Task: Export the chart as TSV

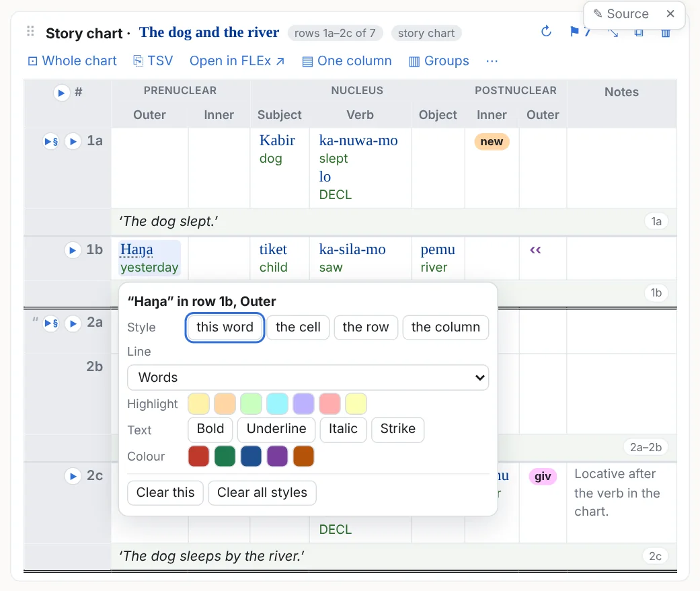Action: click(x=153, y=61)
